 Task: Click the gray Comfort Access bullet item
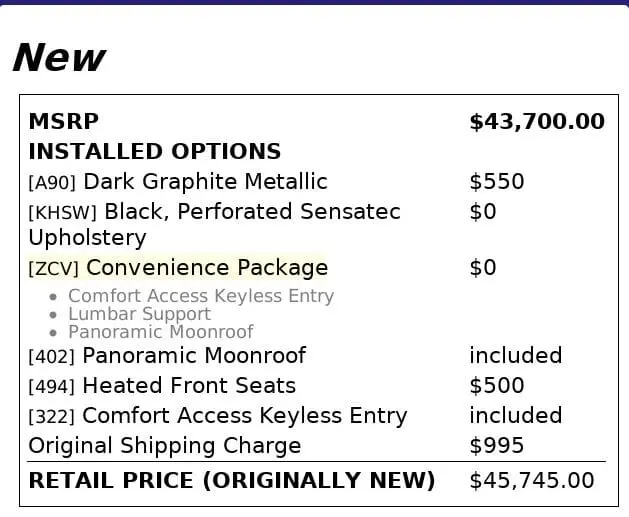click(x=200, y=296)
